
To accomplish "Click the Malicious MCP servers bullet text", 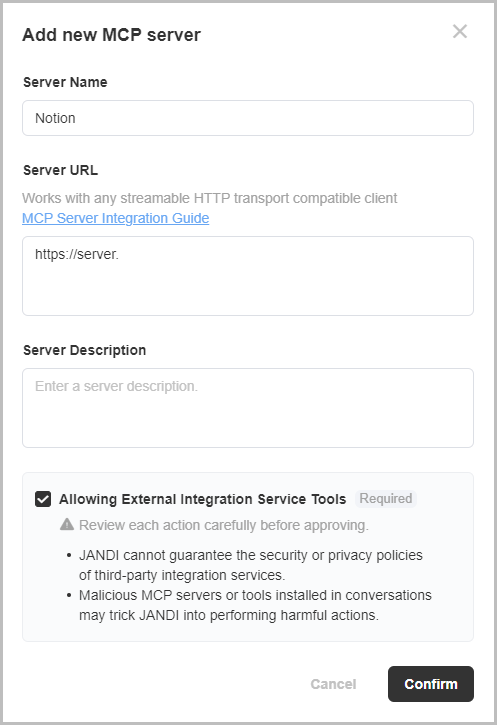I will click(x=255, y=605).
